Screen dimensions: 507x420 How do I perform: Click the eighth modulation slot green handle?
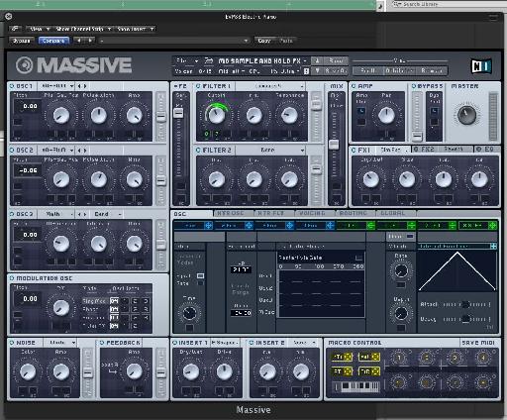pos(492,226)
